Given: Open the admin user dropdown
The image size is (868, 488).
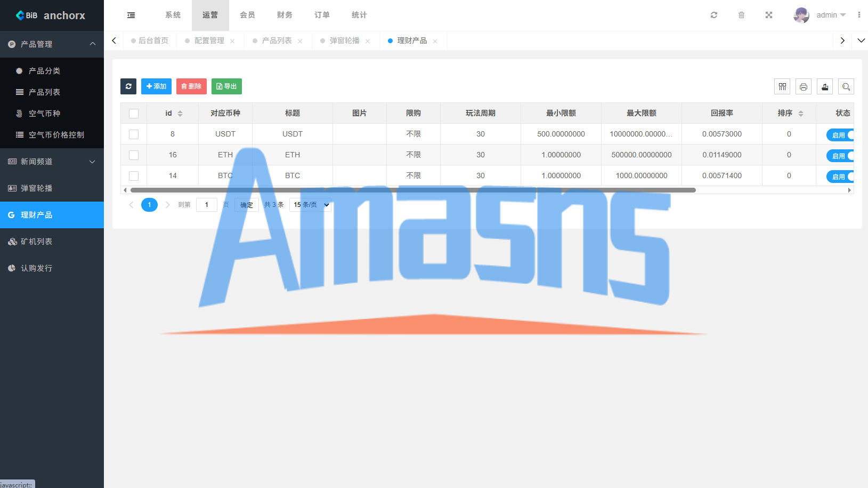Looking at the screenshot, I should (820, 15).
